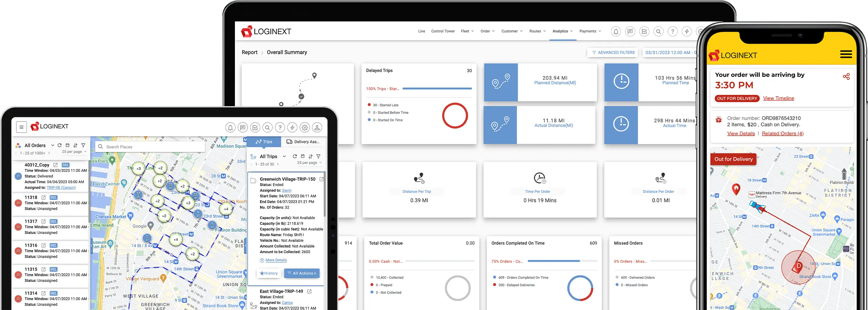Go to next page of trips

pyautogui.click(x=278, y=164)
